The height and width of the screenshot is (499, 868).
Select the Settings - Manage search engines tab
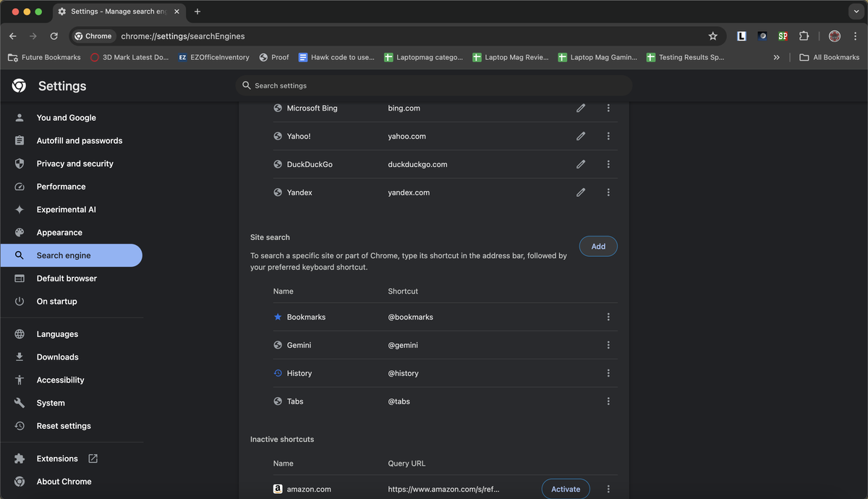pyautogui.click(x=116, y=11)
